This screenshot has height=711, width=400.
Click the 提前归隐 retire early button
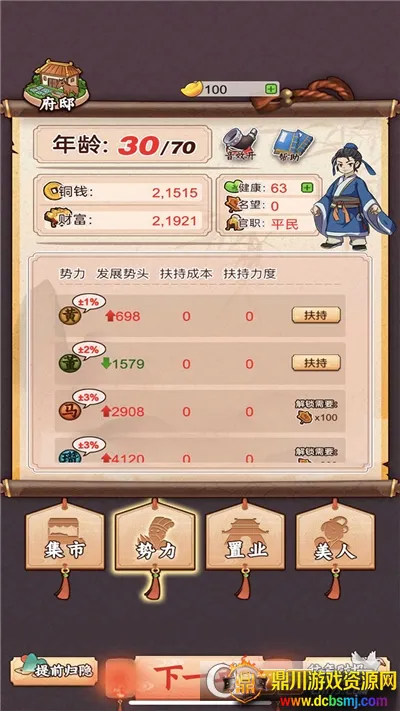(x=54, y=671)
